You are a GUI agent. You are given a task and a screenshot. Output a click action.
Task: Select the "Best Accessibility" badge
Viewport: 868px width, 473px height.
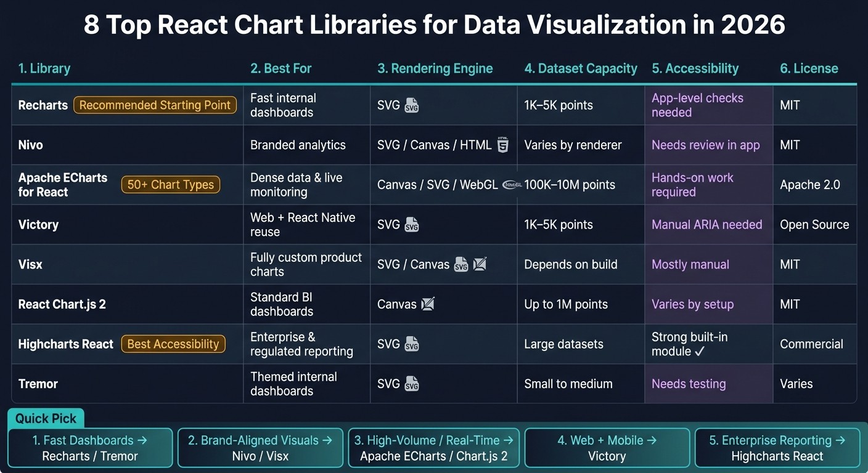pyautogui.click(x=173, y=344)
